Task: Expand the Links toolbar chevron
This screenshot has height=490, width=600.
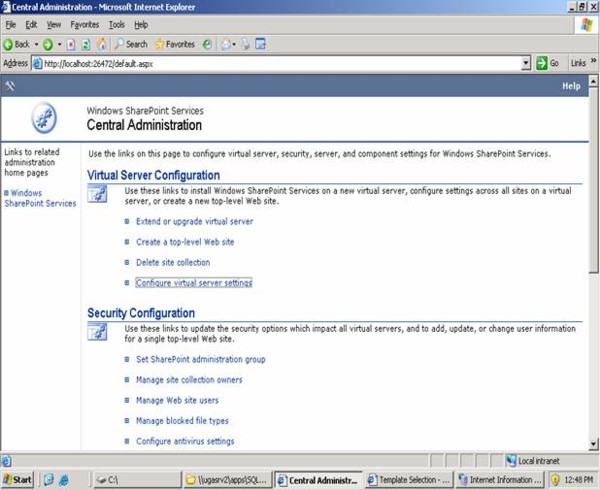Action: coord(593,60)
